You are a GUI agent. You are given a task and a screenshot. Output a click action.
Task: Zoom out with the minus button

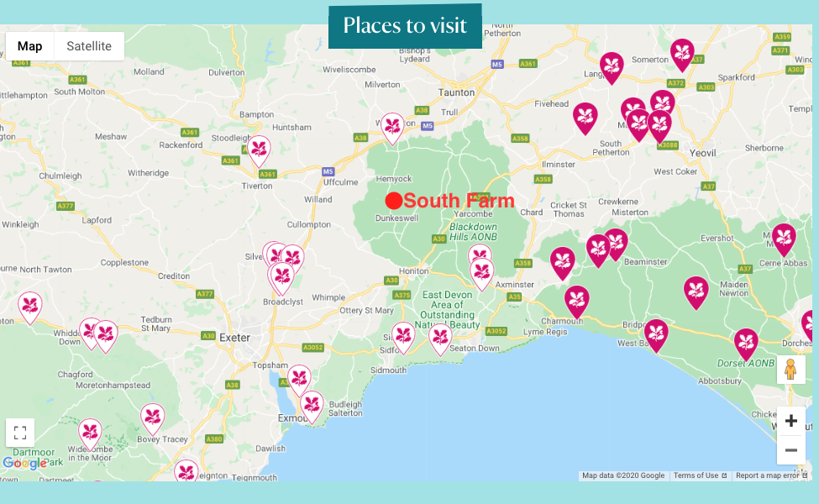[790, 450]
